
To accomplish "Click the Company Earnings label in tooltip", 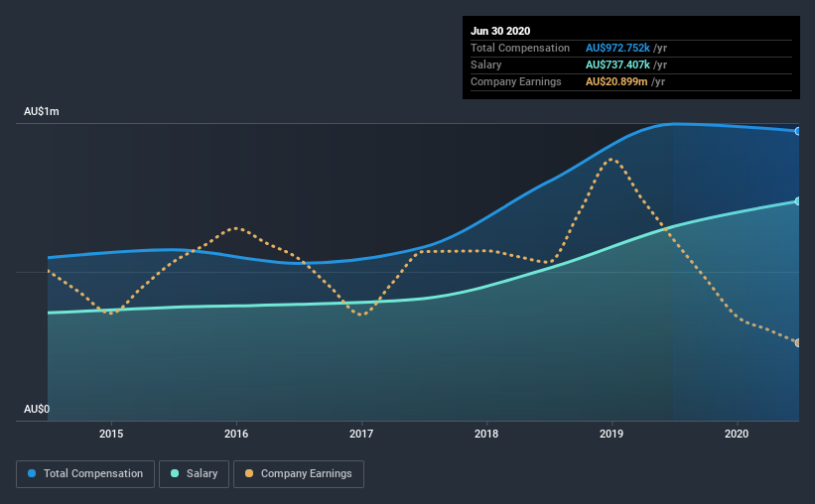I will [515, 82].
